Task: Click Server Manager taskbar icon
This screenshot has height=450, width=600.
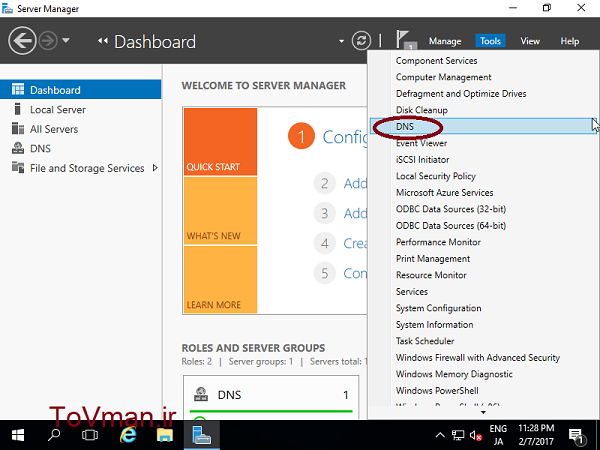Action: tap(202, 435)
